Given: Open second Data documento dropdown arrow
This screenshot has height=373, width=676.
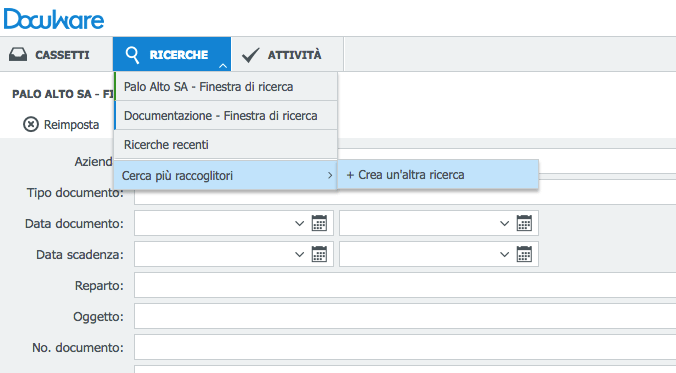Looking at the screenshot, I should 504,223.
